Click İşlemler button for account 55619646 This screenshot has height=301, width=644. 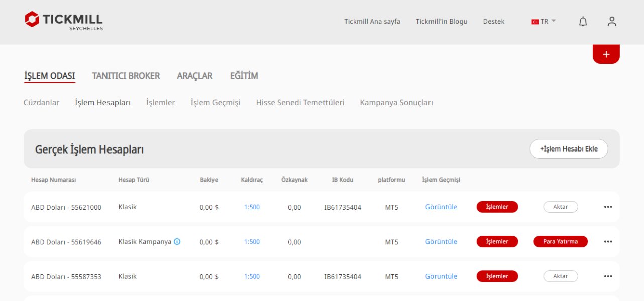tap(497, 241)
